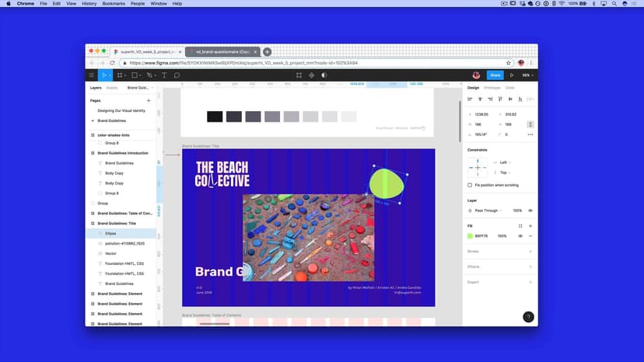Viewport: 644px width, 362px height.
Task: Click the help question mark button
Action: (x=528, y=317)
